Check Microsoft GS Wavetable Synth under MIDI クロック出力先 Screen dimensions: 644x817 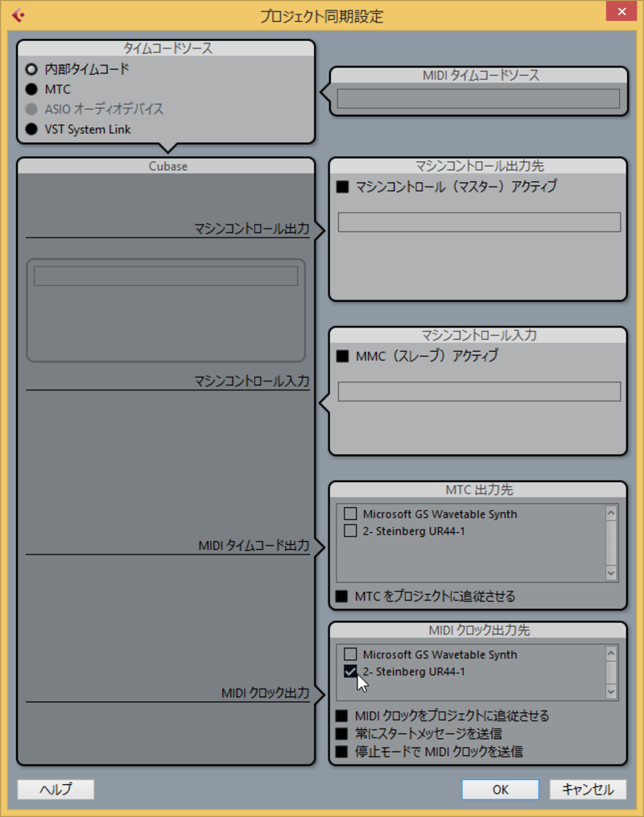tap(350, 654)
